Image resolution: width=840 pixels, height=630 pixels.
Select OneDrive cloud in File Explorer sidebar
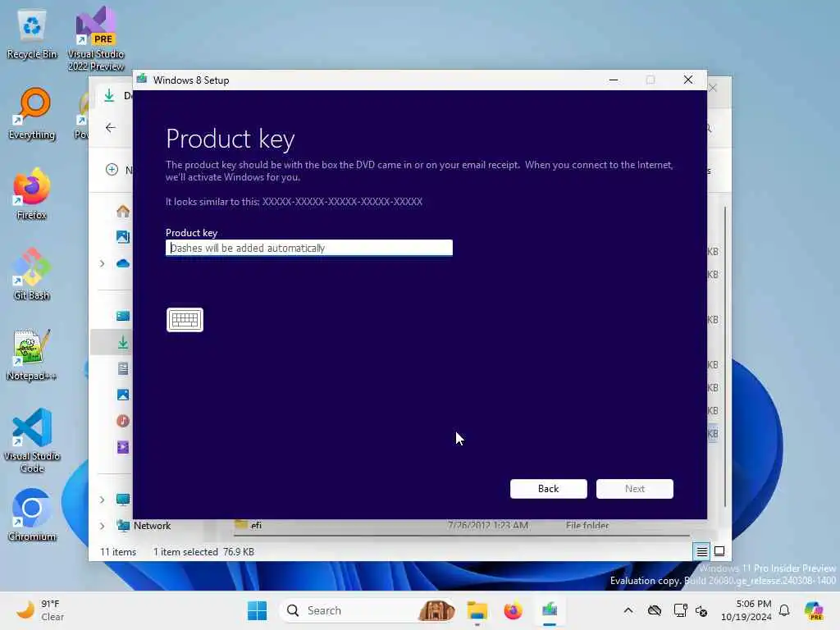123,263
